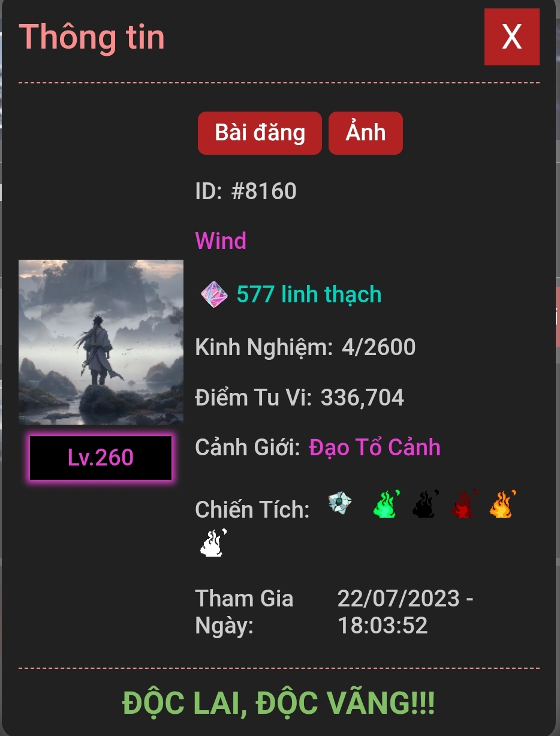
Task: Click the Kinh Nghiệm 4/2600 value
Action: (x=378, y=347)
